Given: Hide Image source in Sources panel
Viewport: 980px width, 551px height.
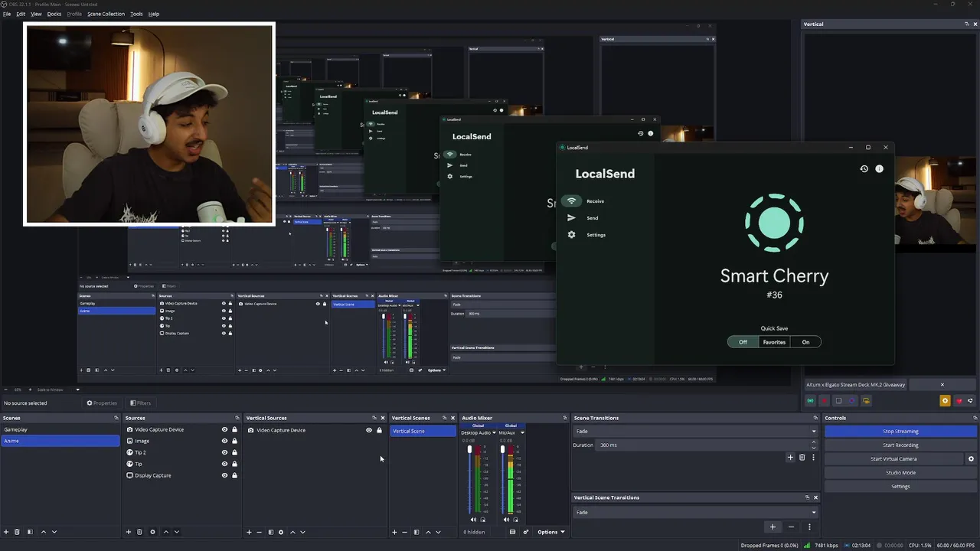Looking at the screenshot, I should point(224,441).
